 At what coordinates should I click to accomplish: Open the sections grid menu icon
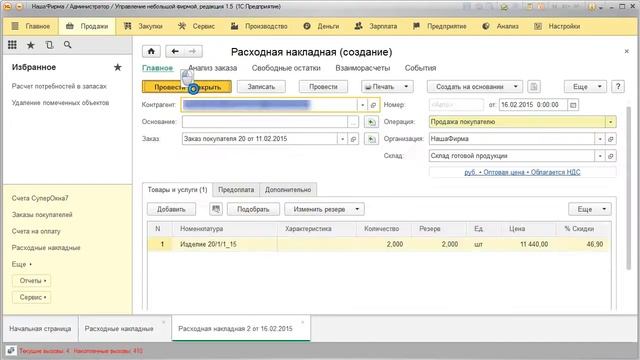point(12,45)
